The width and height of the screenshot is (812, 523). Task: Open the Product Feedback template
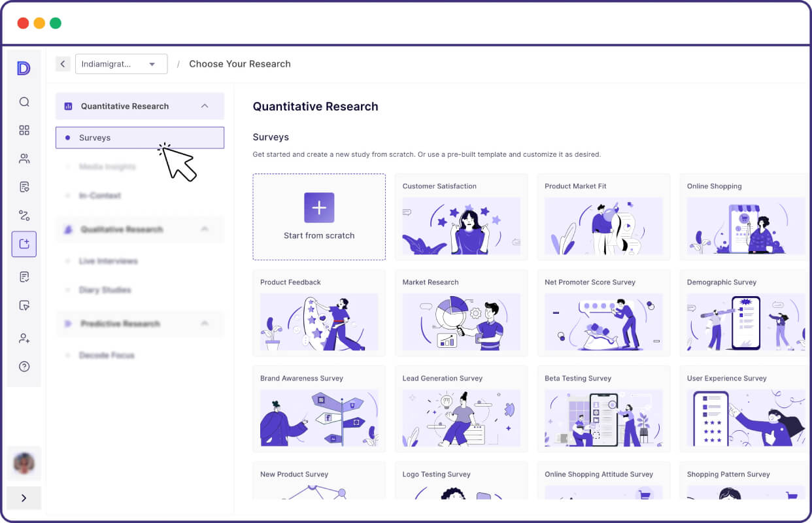tap(319, 313)
